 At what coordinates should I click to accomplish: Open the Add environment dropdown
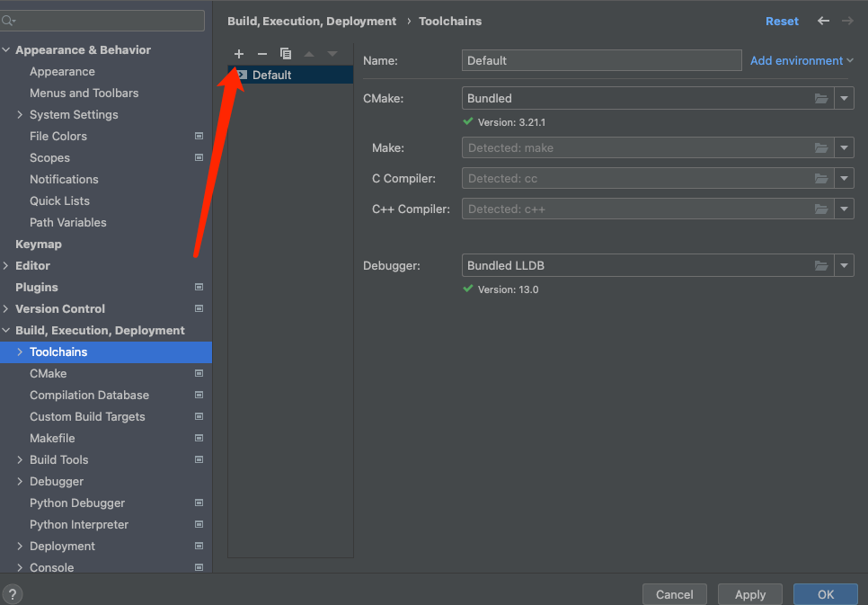[802, 60]
